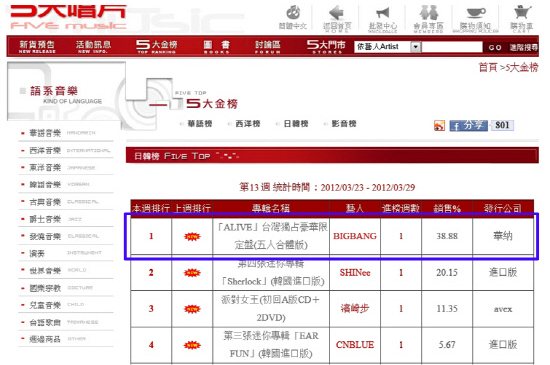Open 5大門市 Stores menu
The image size is (550, 365).
(326, 47)
